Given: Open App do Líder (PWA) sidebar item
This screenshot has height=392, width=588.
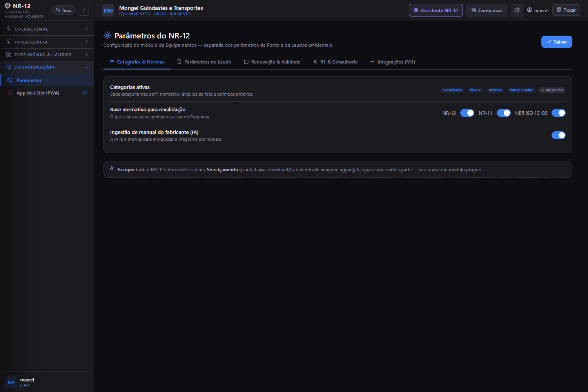Looking at the screenshot, I should point(47,93).
